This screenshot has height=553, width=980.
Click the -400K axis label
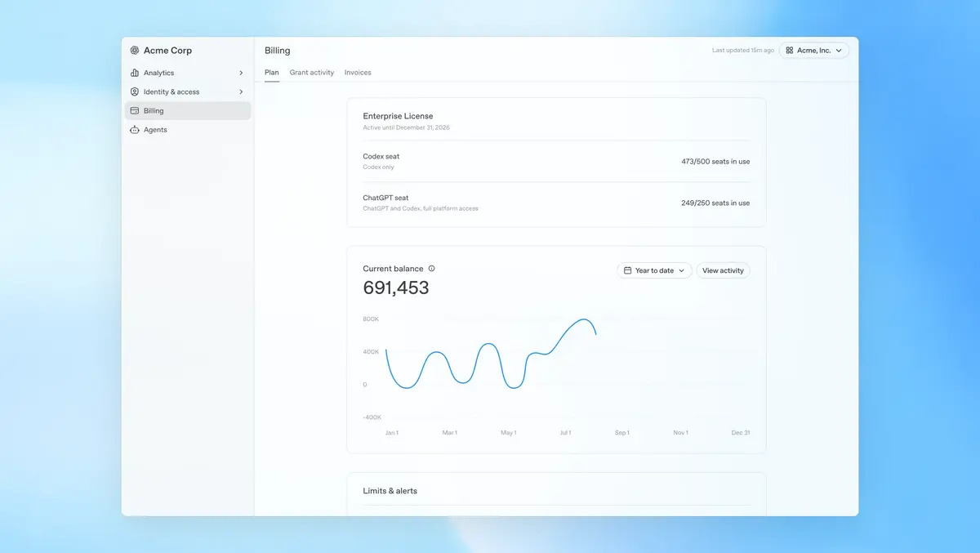tap(372, 417)
